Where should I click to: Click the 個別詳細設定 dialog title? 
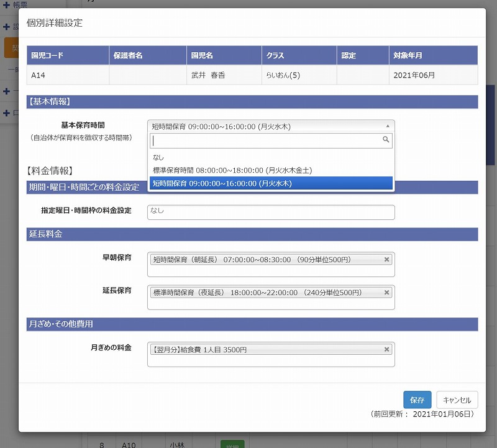point(55,23)
